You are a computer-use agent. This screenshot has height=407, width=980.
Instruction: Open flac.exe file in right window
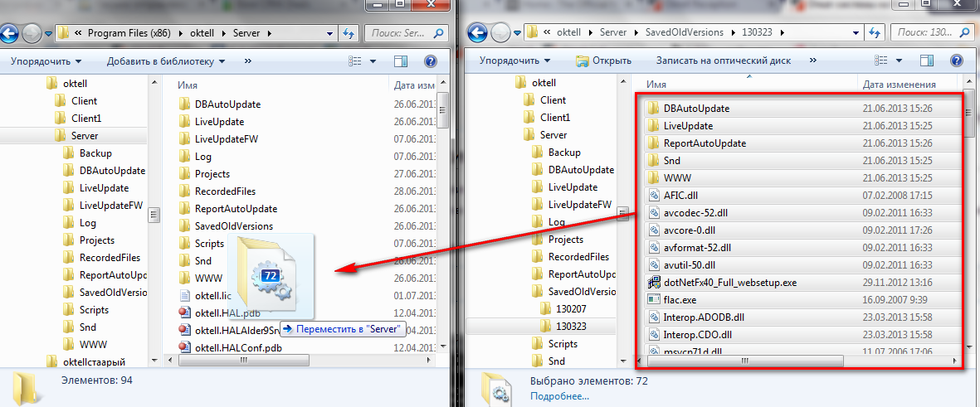click(x=680, y=299)
